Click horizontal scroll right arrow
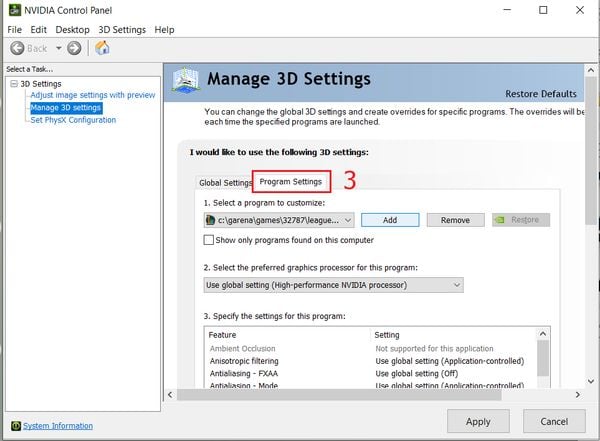 [577, 395]
